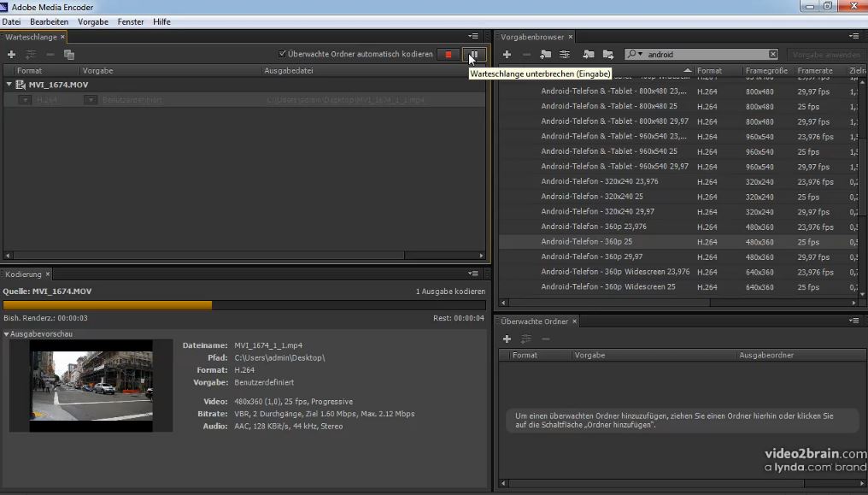The height and width of the screenshot is (495, 868).
Task: Open the Vorgabe menu
Action: (x=93, y=21)
